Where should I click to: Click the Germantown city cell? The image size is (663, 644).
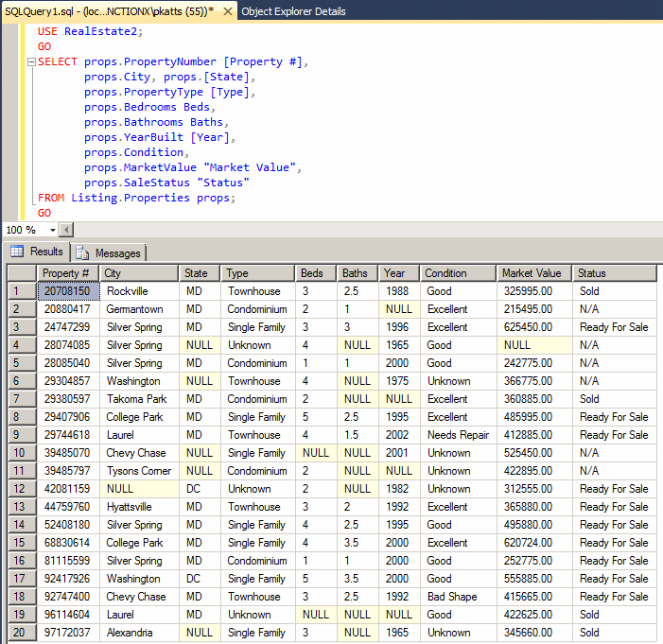pos(140,309)
